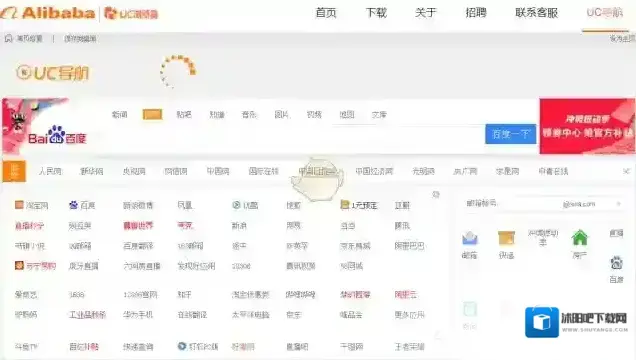Select the UC导航 tab in top navigation

coord(604,13)
